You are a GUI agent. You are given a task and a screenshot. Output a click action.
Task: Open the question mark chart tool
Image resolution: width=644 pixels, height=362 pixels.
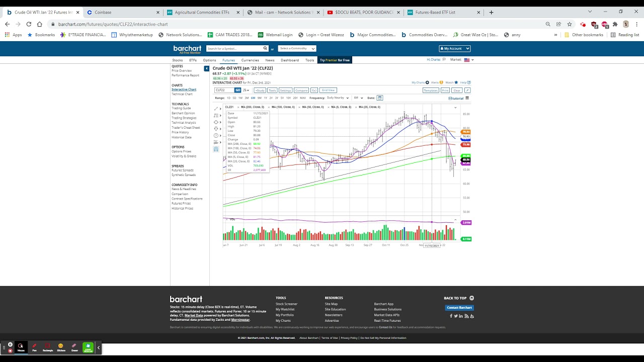216,136
